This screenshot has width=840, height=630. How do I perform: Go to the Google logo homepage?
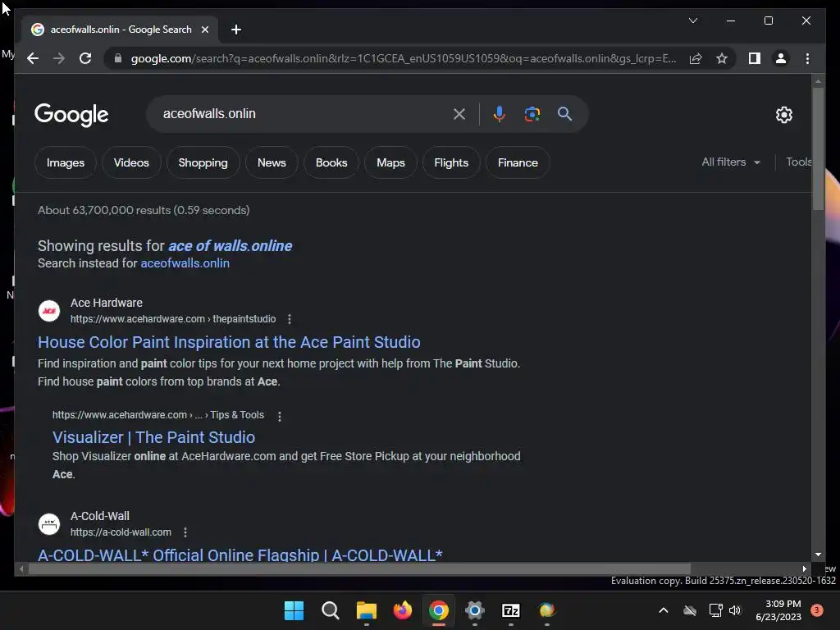click(x=71, y=114)
